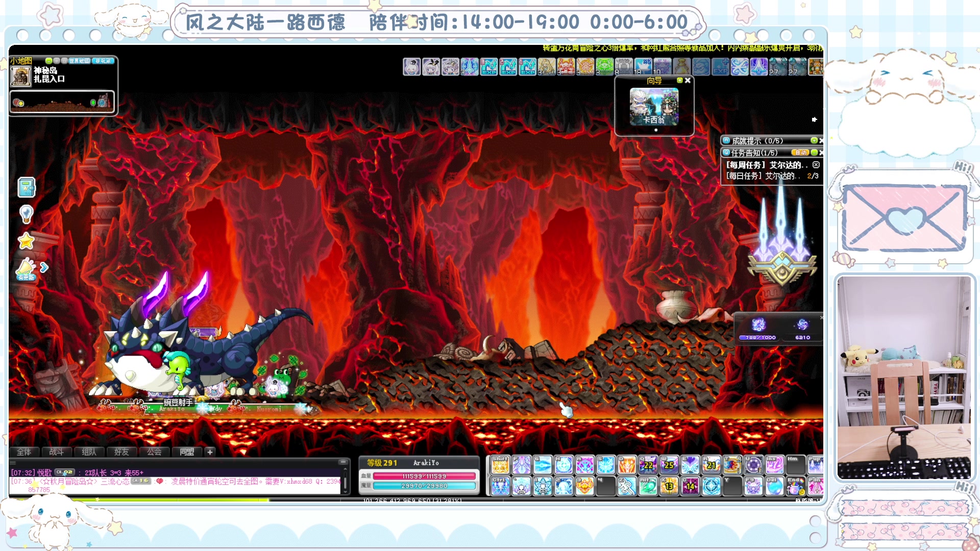Collapse the 任务告知 quest panel

pyautogui.click(x=814, y=153)
